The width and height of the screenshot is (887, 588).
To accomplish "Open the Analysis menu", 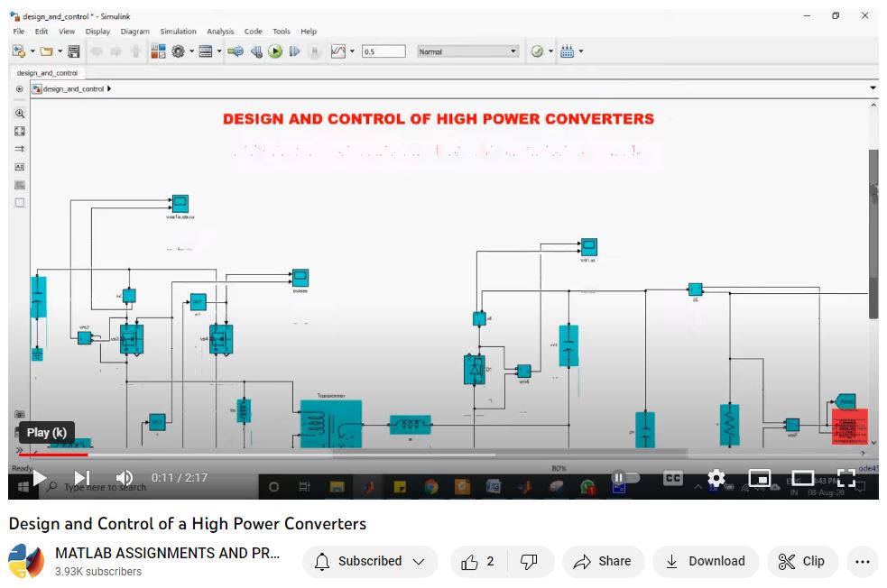I will [220, 32].
